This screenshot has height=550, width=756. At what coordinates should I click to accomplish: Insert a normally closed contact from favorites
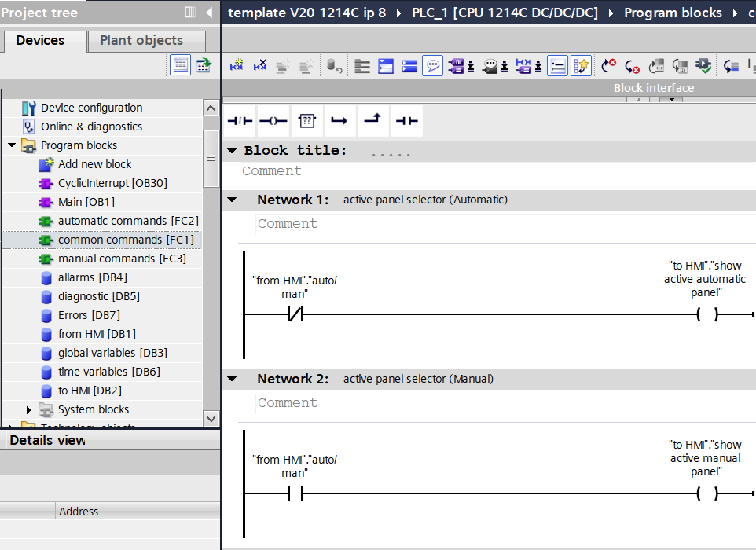pyautogui.click(x=240, y=121)
